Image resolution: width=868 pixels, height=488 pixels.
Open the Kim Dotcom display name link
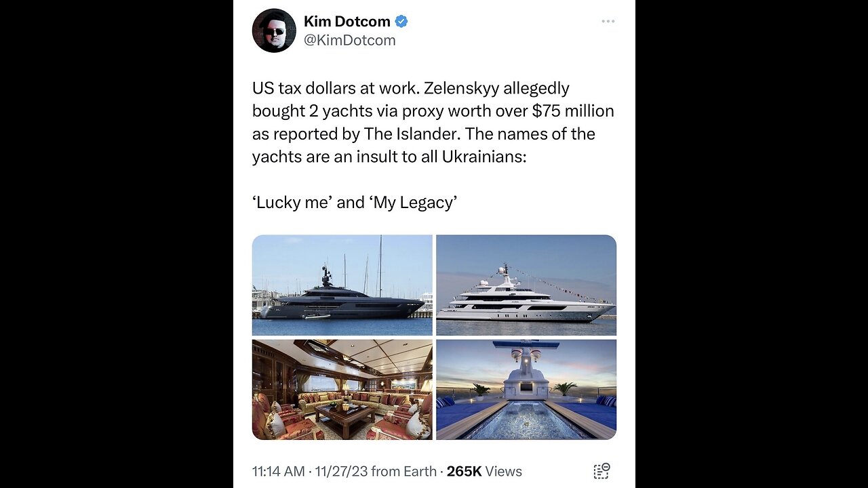(347, 22)
